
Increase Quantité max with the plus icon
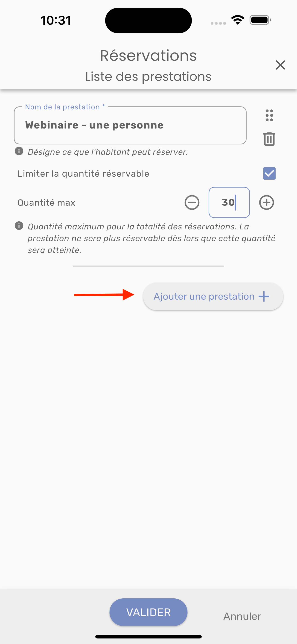tap(267, 202)
